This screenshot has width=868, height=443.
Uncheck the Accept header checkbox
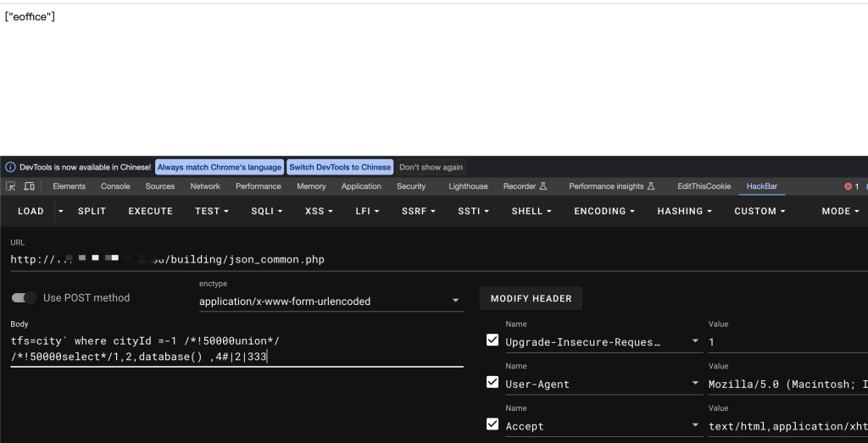(x=492, y=424)
